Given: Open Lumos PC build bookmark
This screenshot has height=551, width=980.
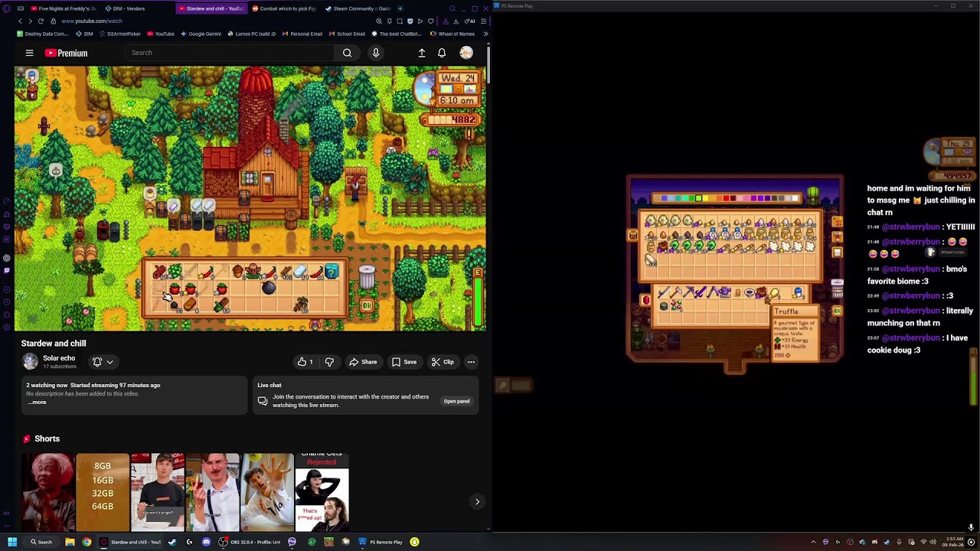Looking at the screenshot, I should pos(251,34).
